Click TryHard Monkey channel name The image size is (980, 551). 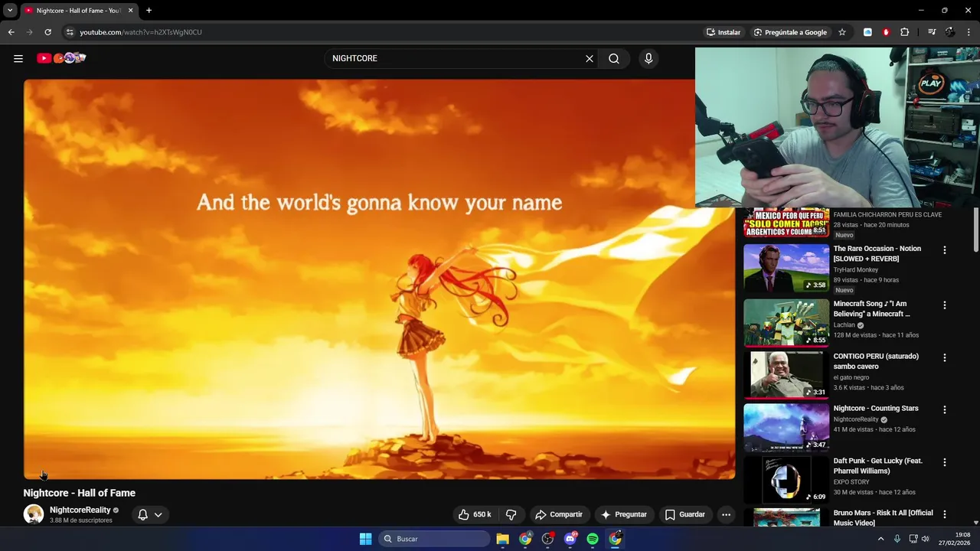856,270
